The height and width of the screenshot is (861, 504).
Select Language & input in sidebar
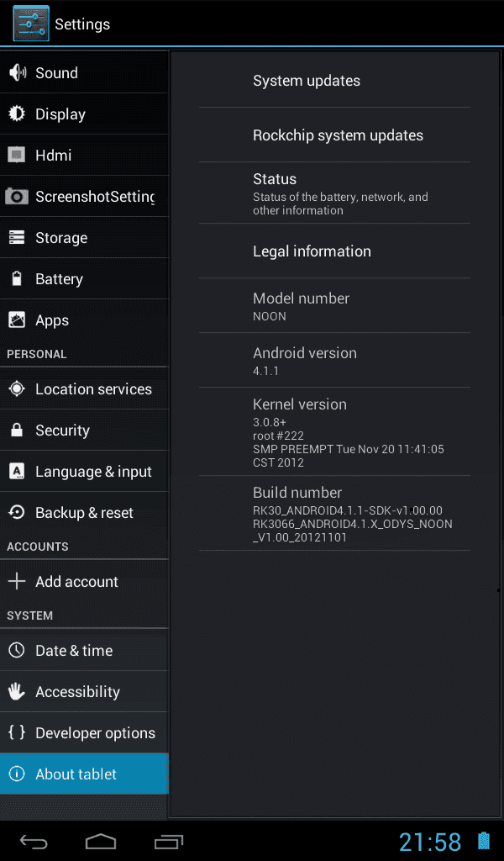[84, 471]
